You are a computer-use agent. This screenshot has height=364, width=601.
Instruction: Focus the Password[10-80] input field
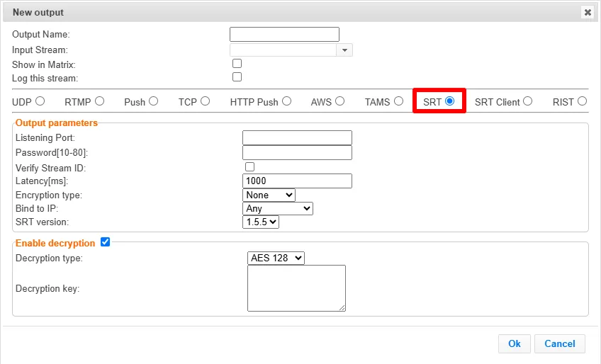[297, 152]
